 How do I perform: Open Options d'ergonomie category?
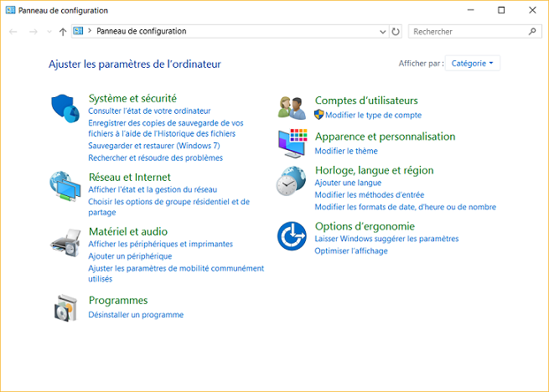click(365, 226)
